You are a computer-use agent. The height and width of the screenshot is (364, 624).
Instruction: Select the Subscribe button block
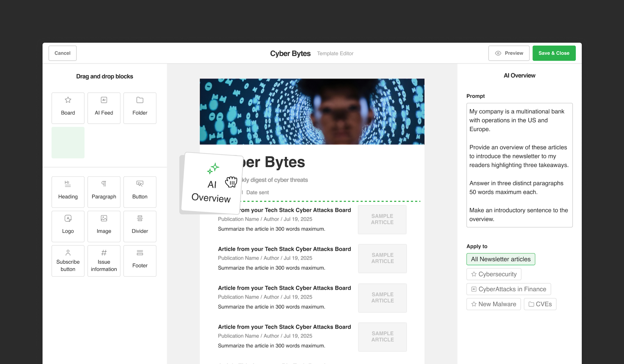68,261
